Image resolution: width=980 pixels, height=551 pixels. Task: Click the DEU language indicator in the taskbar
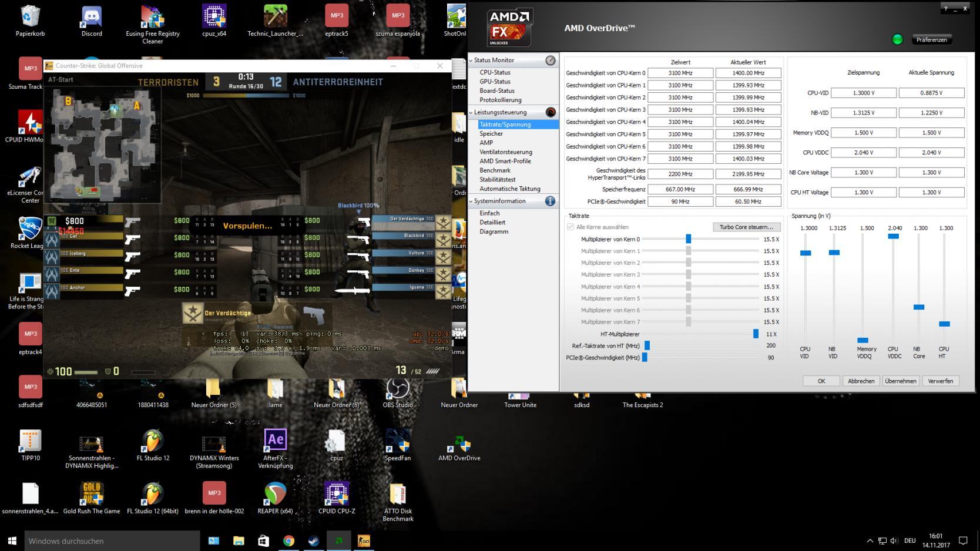pyautogui.click(x=910, y=540)
